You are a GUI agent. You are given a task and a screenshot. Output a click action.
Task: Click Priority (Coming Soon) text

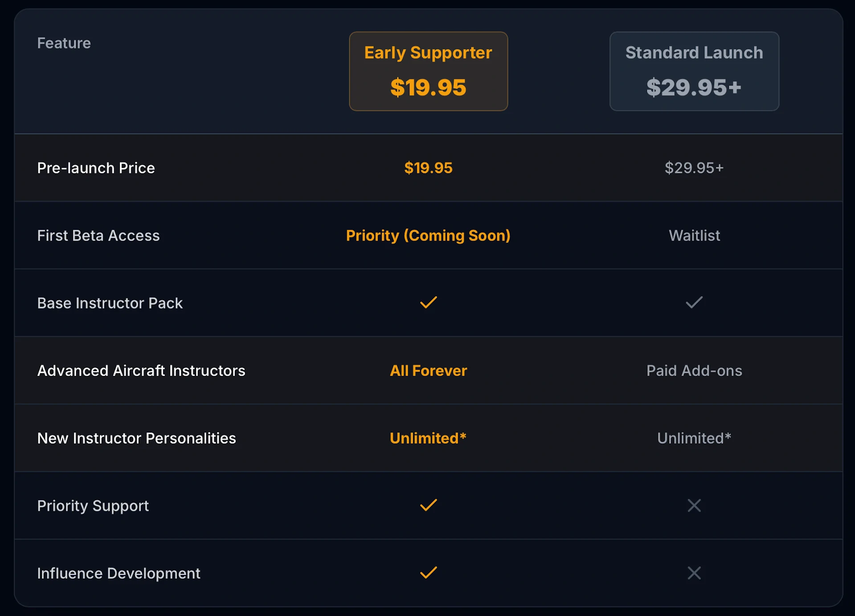[x=428, y=236]
